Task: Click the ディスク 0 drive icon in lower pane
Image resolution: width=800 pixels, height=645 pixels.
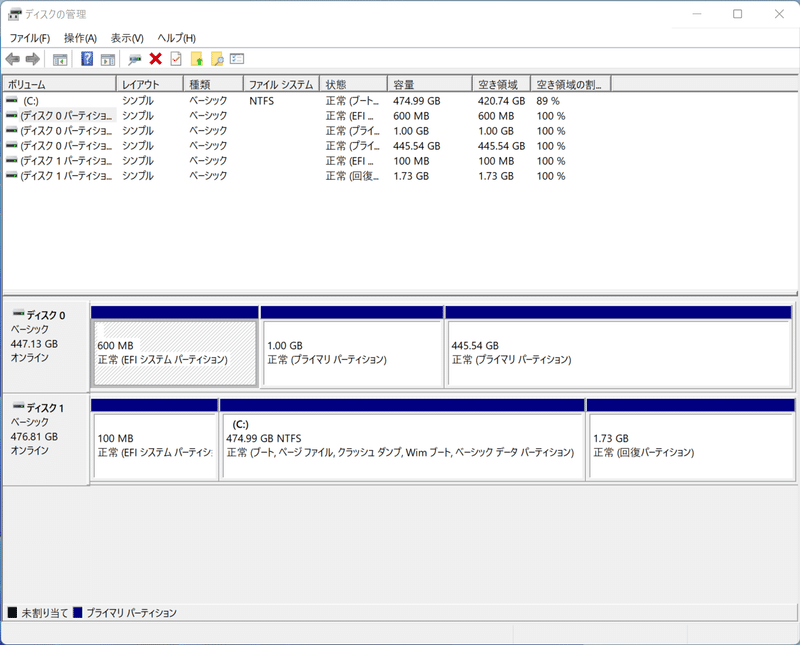Action: click(19, 312)
